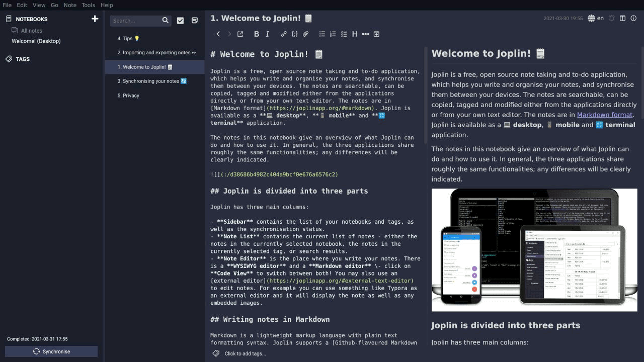Insert a checkbox list
Screen dimensions: 644x362
pos(344,34)
